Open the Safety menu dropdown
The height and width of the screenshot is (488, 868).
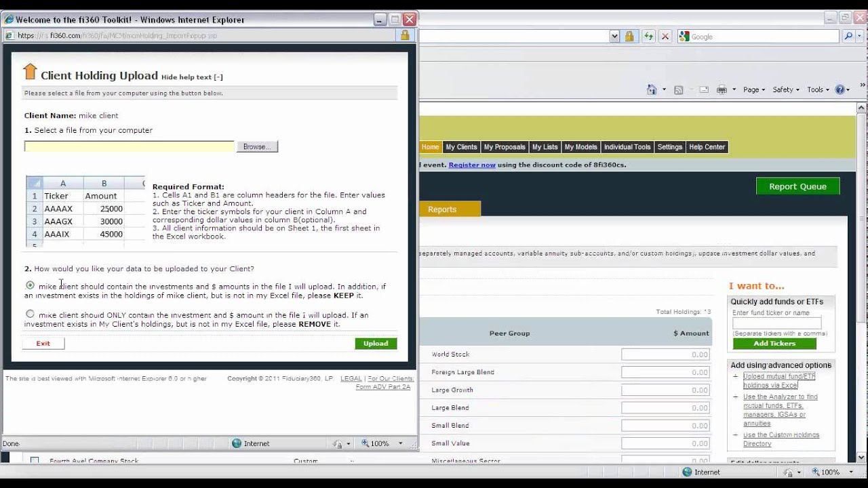[x=786, y=89]
